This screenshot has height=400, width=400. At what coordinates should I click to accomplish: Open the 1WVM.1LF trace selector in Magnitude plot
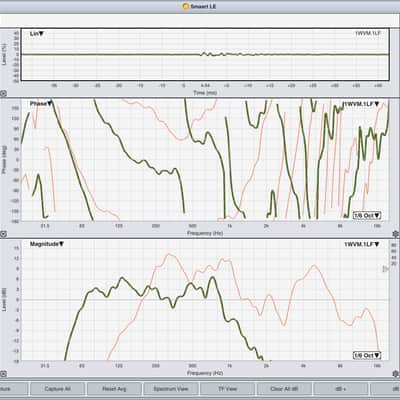(x=361, y=245)
